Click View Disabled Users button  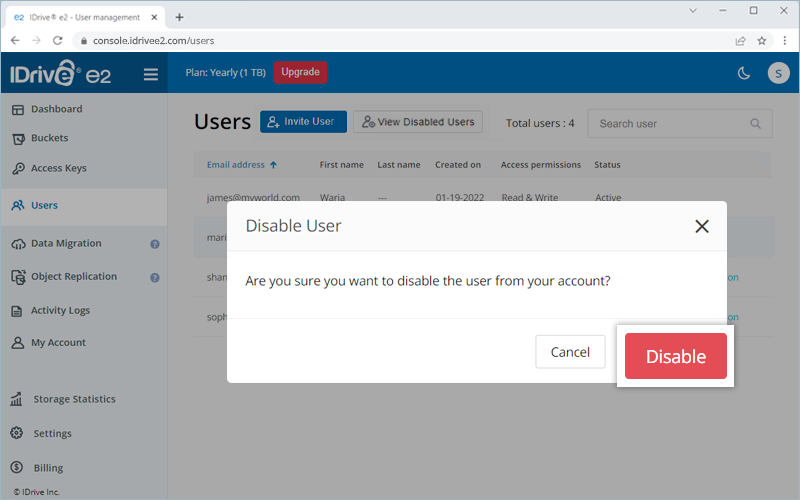point(418,122)
